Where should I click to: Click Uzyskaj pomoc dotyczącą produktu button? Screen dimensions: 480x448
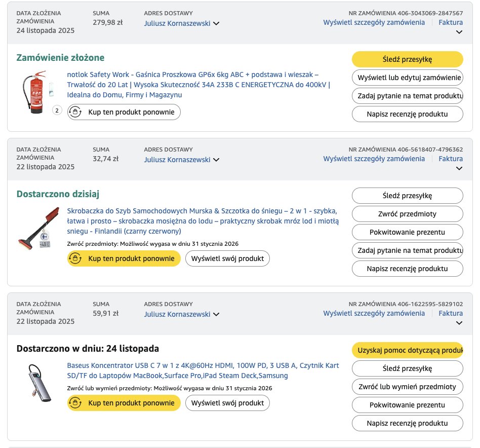[407, 350]
